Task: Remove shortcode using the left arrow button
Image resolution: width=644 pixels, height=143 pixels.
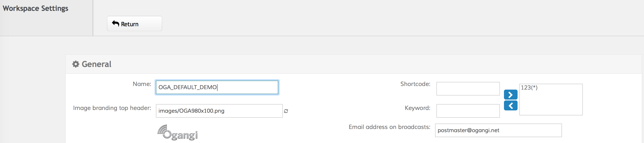Action: click(x=510, y=106)
